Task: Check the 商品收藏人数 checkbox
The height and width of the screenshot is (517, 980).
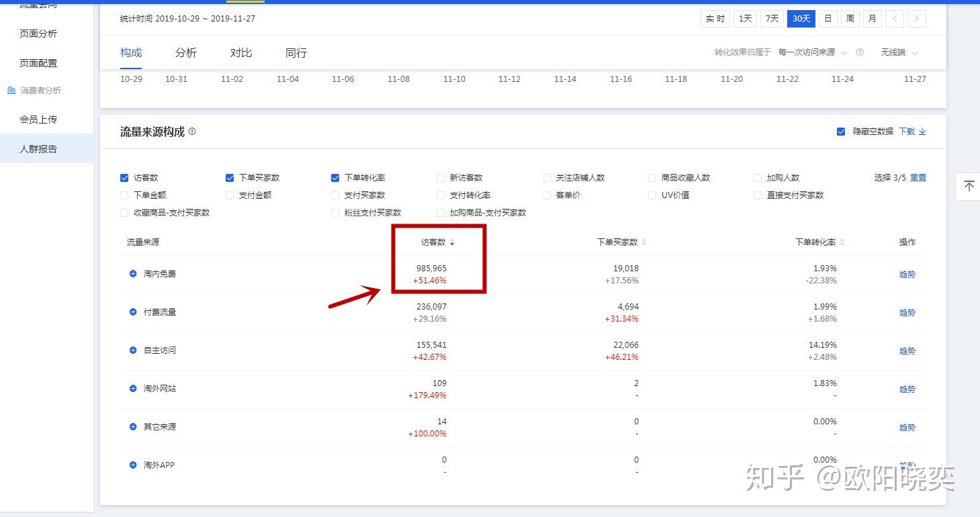Action: click(652, 178)
